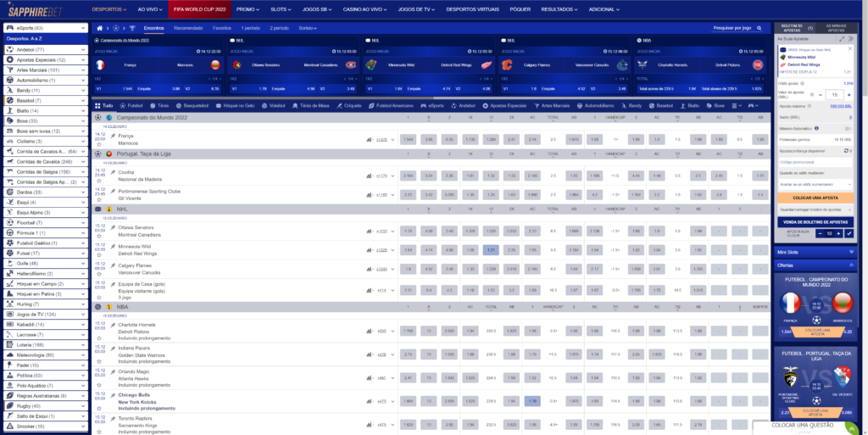Click VENDA DE BOLETINS DE APOSTAS button
The image size is (868, 435).
click(815, 222)
